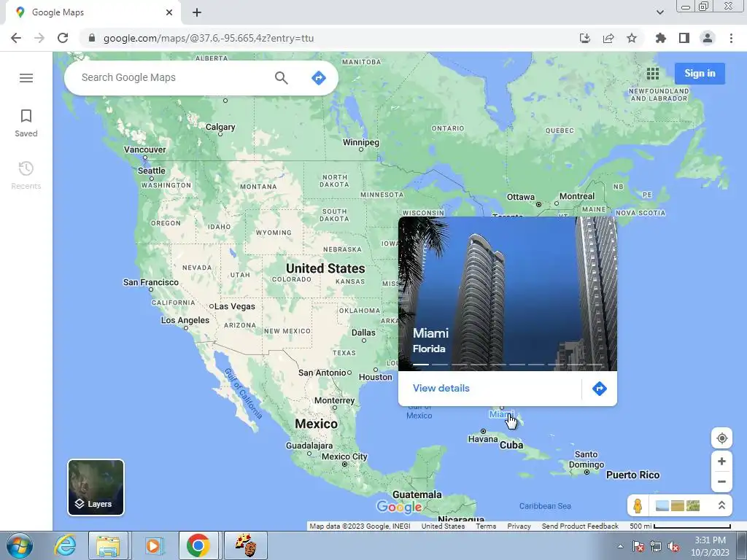View the site lock icon info
This screenshot has height=560, width=747.
pyautogui.click(x=92, y=38)
